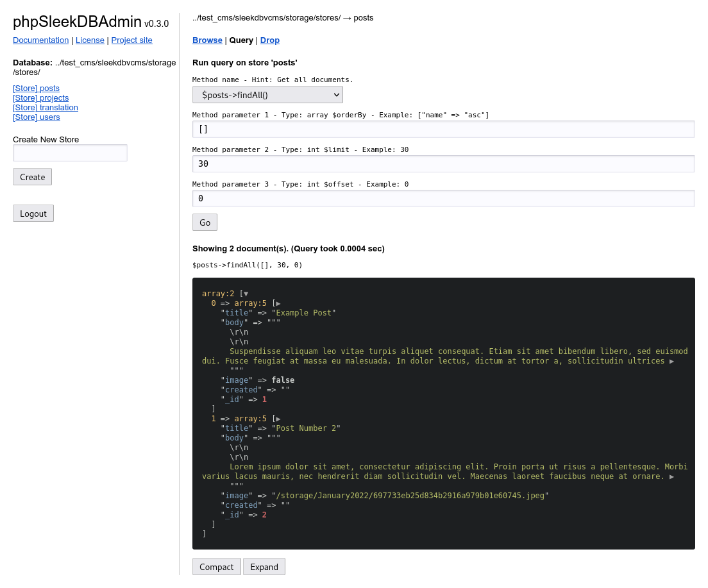
Task: Expand the first array:5 item arrow
Action: (278, 303)
